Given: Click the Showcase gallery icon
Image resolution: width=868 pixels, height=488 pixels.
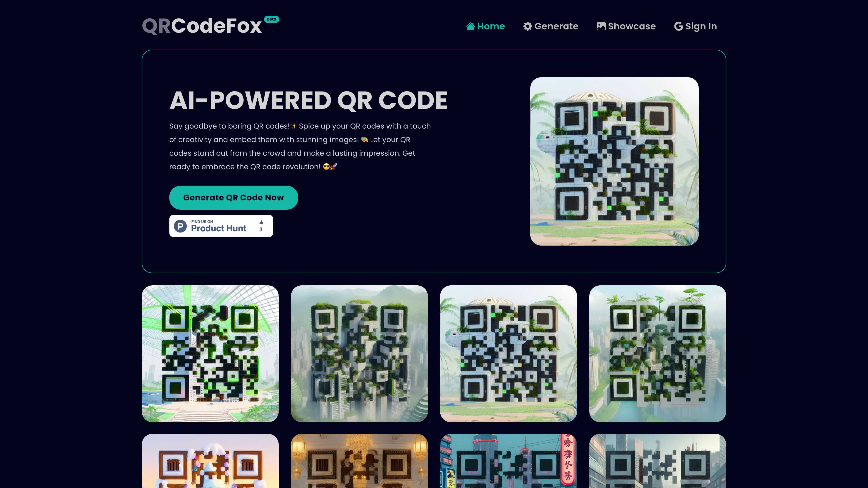Looking at the screenshot, I should pos(601,26).
